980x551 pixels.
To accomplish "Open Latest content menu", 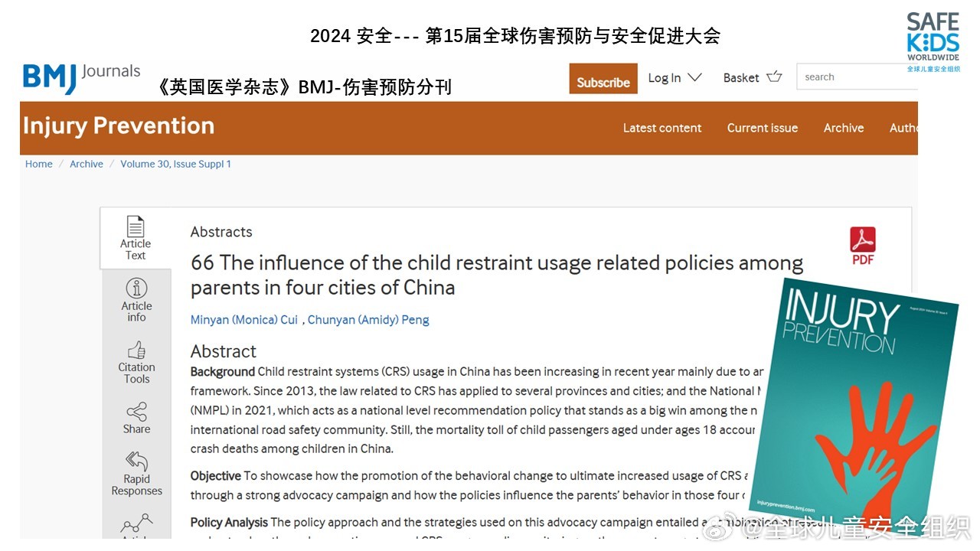I will (x=662, y=128).
